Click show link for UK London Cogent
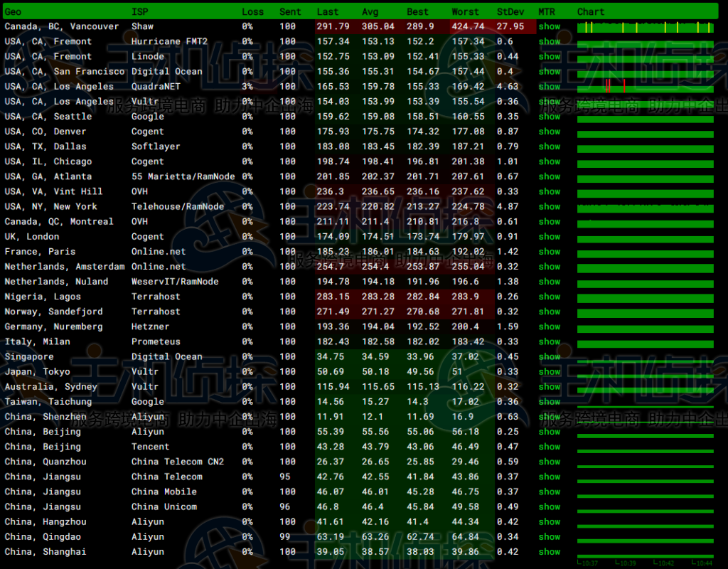This screenshot has width=728, height=569. (x=549, y=236)
